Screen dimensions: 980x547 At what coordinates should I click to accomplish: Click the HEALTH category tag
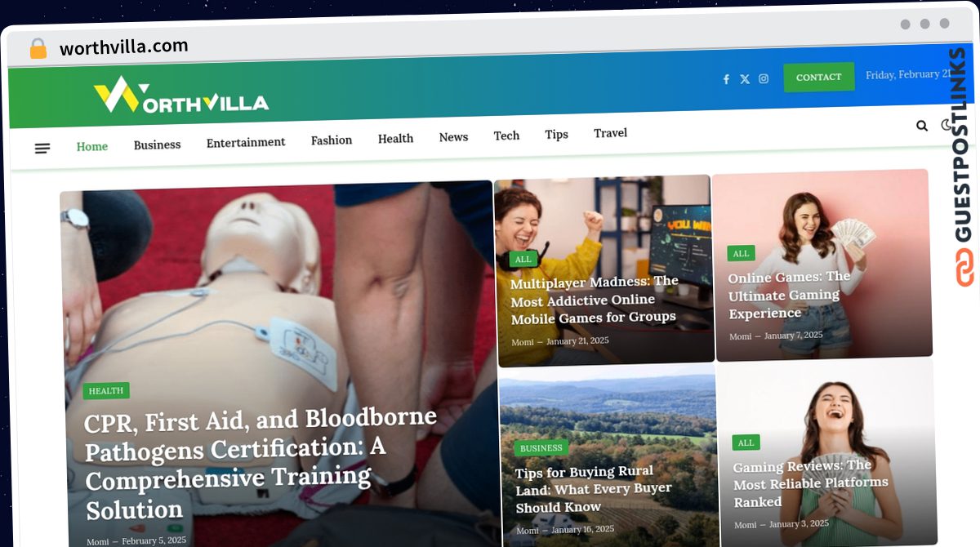coord(106,391)
